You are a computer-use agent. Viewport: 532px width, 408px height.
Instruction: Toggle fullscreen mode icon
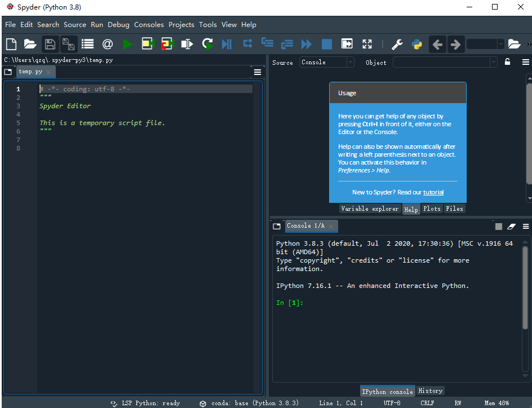[x=367, y=44]
